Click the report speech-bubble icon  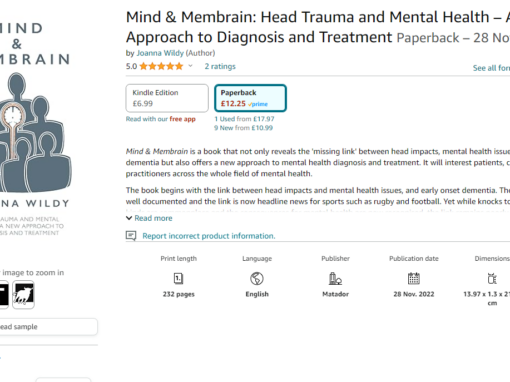131,236
